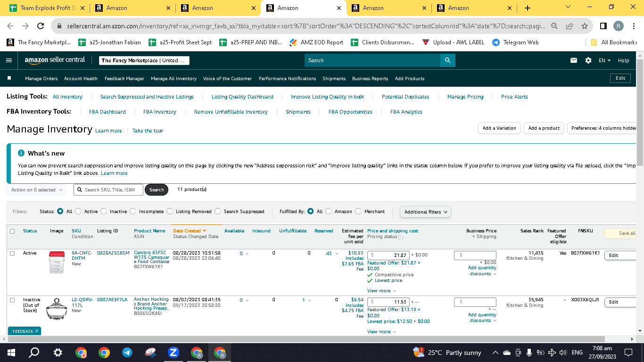The image size is (644, 362).
Task: Open the Seller Central hamburger menu
Action: click(x=9, y=60)
